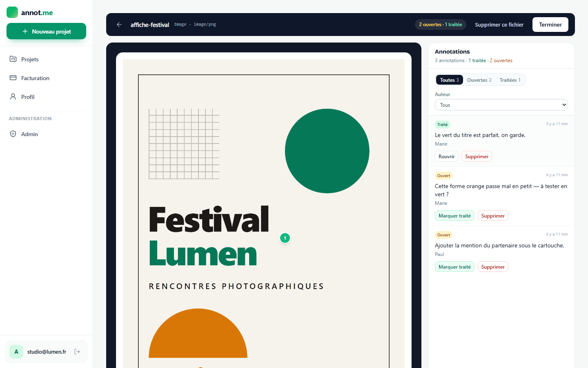Viewport: 588px width, 368px height.
Task: Click the affiche-festival file title
Action: [x=150, y=25]
